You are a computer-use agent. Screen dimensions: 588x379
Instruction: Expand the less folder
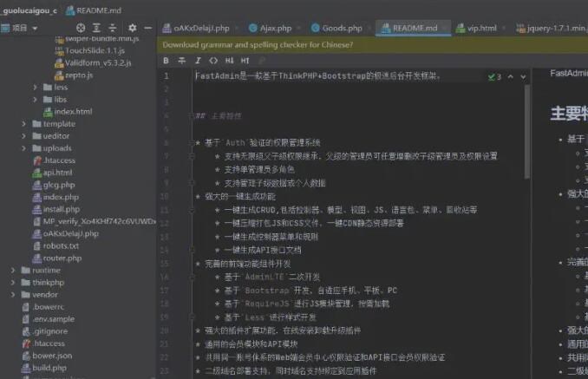pos(36,87)
